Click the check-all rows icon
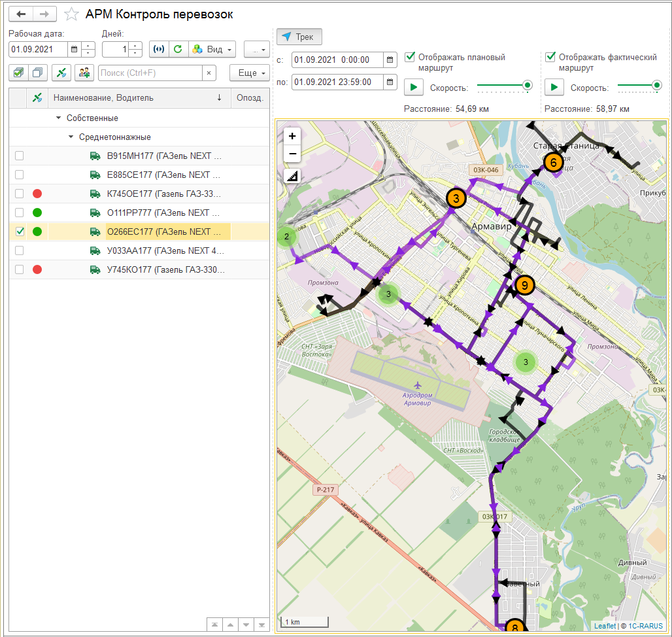 (x=18, y=73)
